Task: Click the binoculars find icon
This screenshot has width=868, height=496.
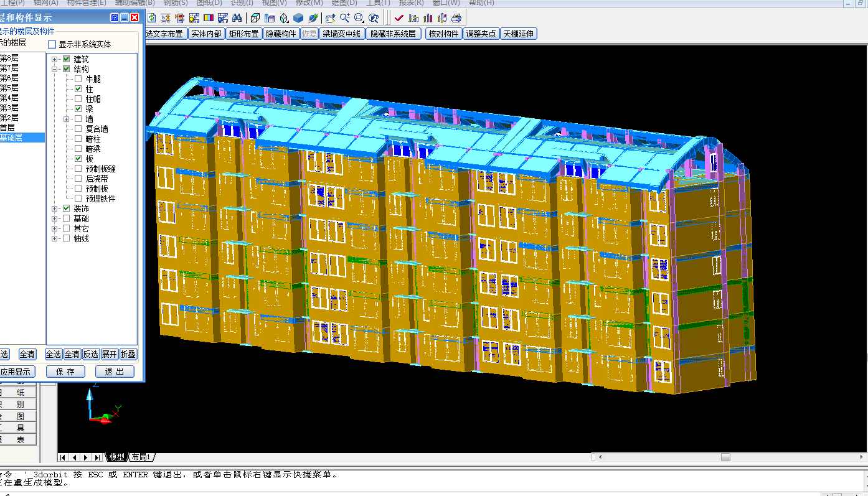Action: [237, 18]
